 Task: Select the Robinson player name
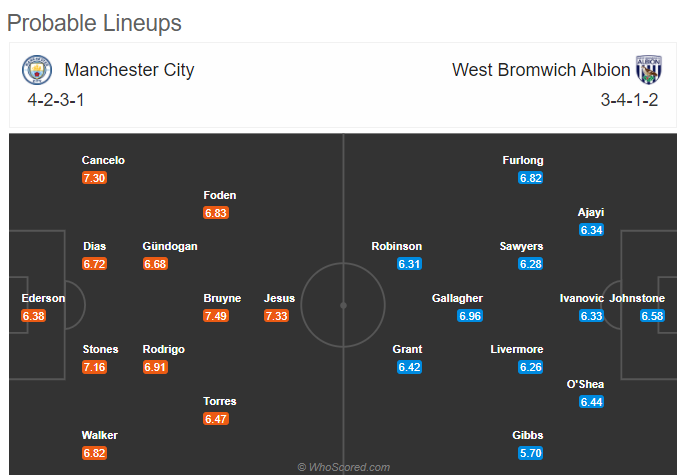pos(397,247)
